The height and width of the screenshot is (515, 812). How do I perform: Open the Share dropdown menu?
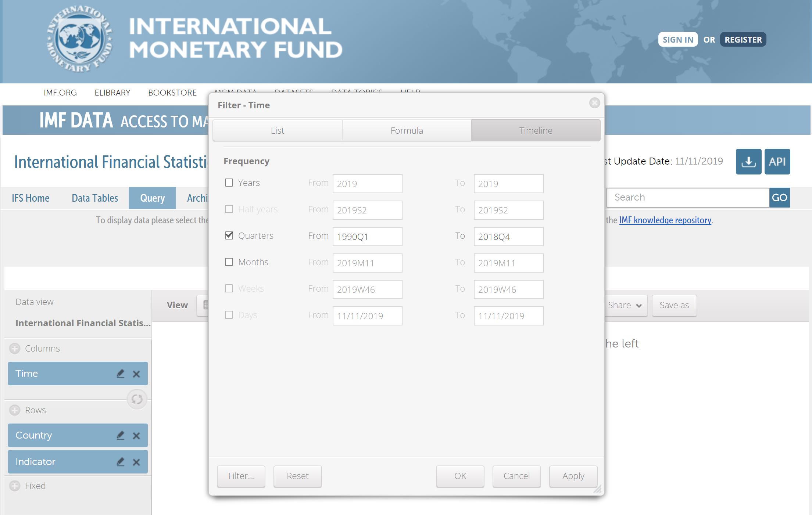(x=625, y=305)
